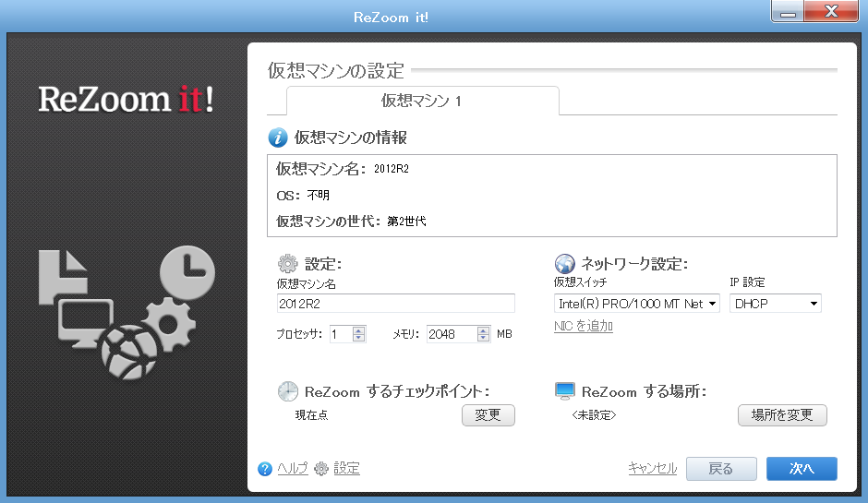Screen dimensions: 868x503
Task: Open the 仮想スイッチ network adapter dropdown
Action: click(636, 304)
